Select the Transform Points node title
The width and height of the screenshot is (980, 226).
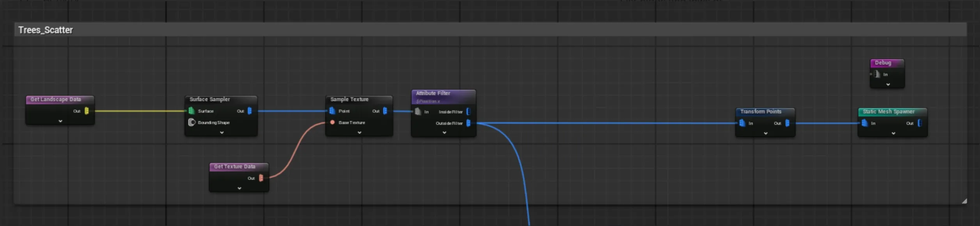761,111
